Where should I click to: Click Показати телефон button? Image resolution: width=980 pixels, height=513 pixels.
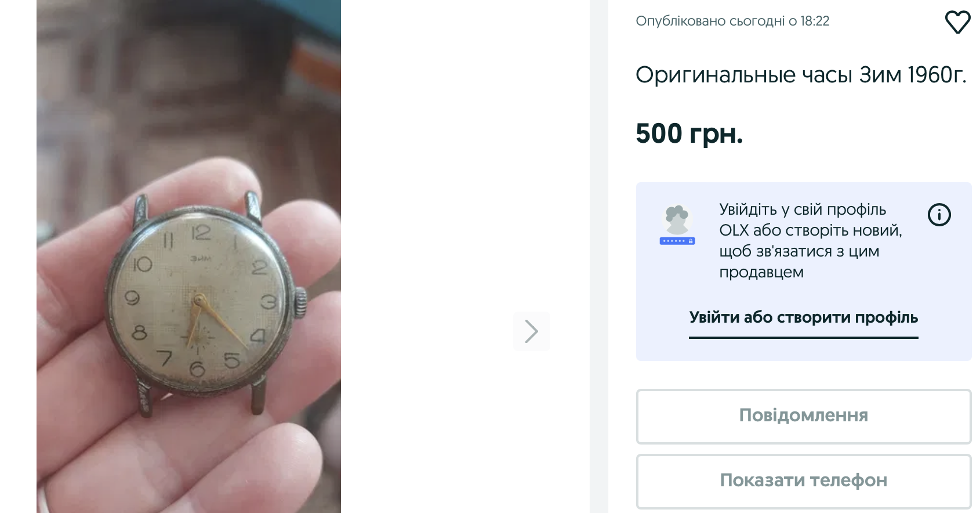(804, 481)
